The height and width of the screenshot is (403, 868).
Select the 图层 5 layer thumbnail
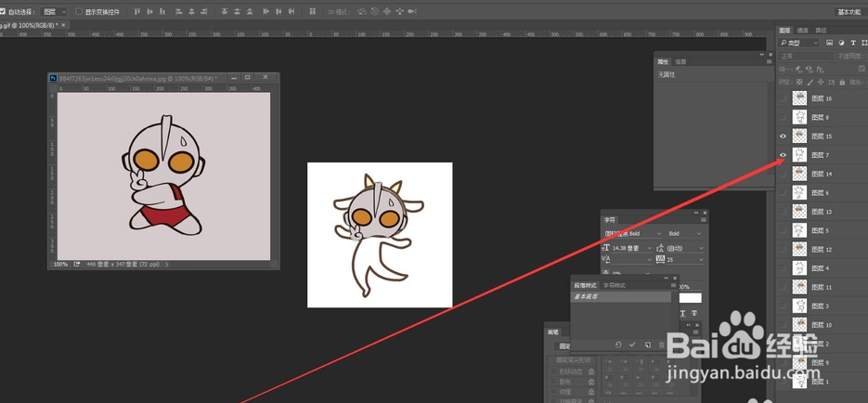(799, 230)
